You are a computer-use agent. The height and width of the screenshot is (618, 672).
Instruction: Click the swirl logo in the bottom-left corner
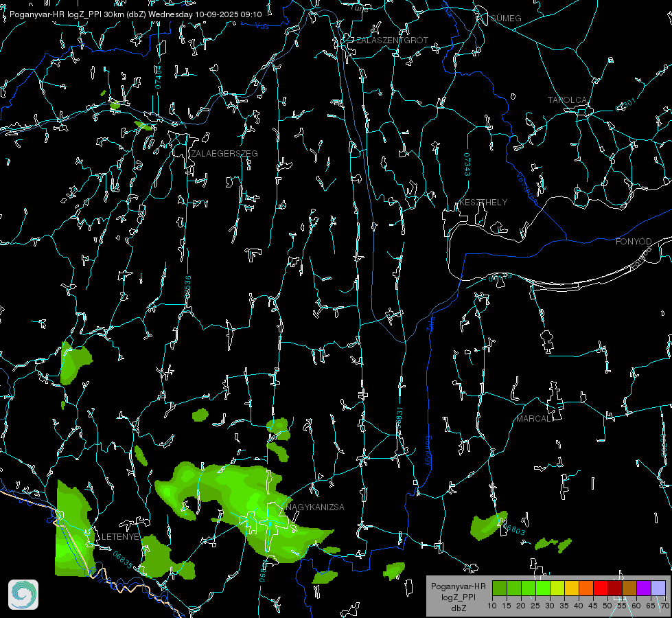[23, 595]
